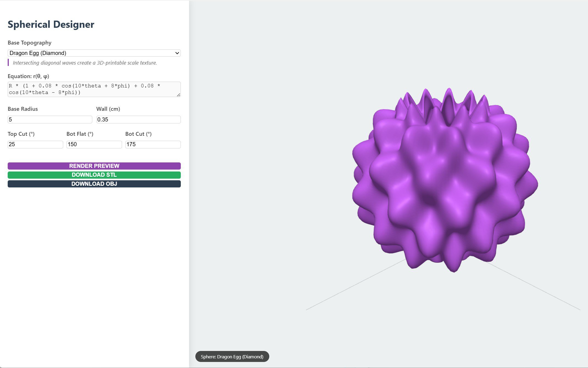Click the Bot Flat angle field

pos(94,145)
